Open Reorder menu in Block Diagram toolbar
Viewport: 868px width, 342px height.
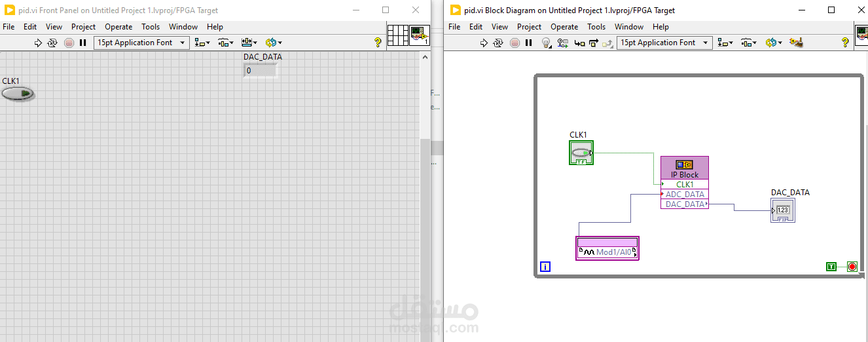coord(774,43)
